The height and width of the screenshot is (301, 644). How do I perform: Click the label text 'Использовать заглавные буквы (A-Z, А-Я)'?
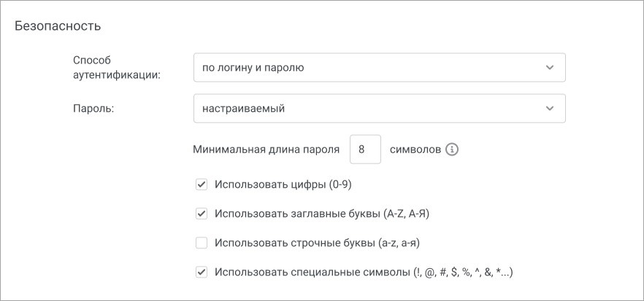321,214
